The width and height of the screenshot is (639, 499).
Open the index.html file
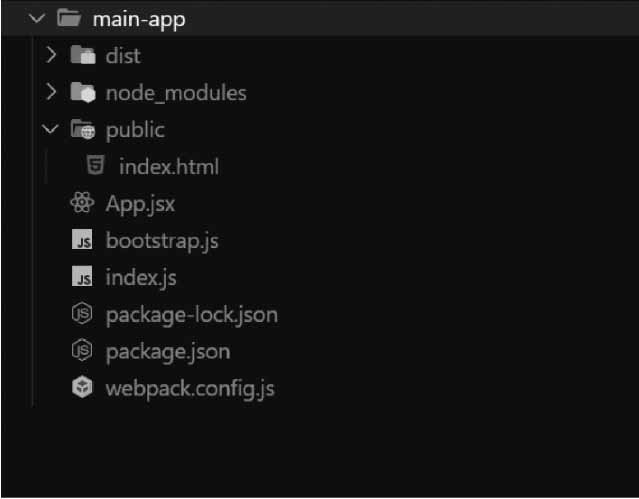pos(168,166)
